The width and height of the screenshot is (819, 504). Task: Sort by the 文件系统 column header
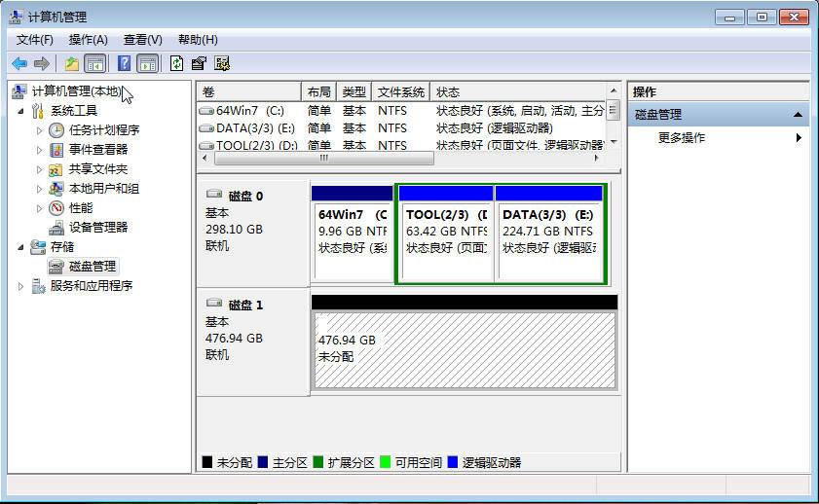(400, 92)
